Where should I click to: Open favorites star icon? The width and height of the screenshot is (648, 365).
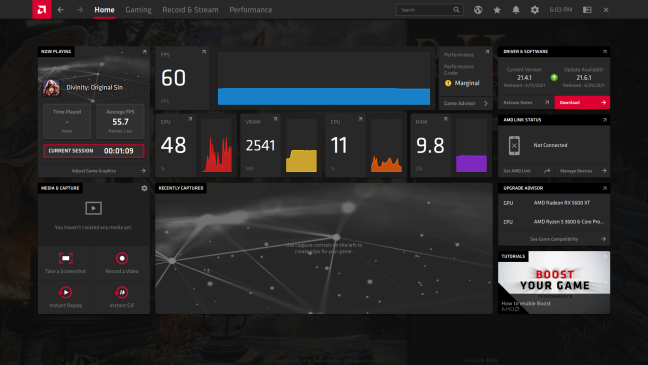pyautogui.click(x=497, y=10)
